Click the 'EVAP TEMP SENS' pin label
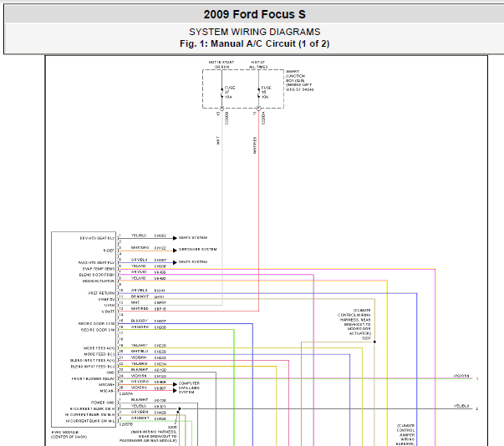 tap(99, 269)
